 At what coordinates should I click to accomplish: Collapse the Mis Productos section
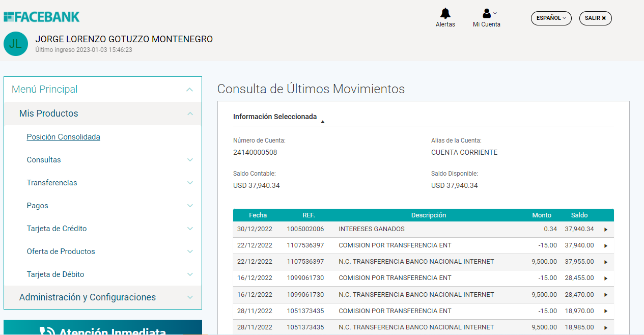[x=190, y=114]
